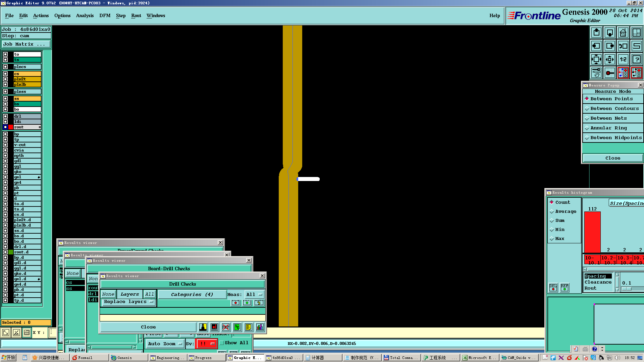Image resolution: width=644 pixels, height=362 pixels.
Task: Open the DFM menu
Action: [x=105, y=15]
